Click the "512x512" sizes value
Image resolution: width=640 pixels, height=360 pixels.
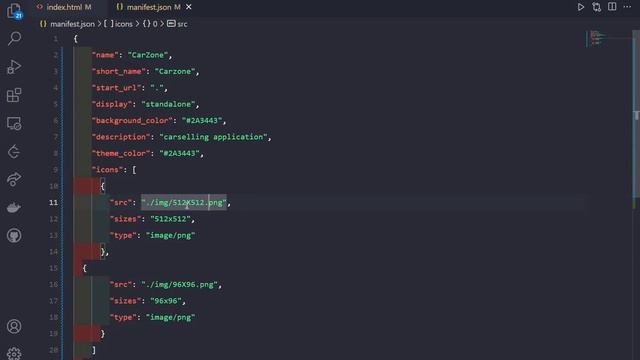pos(170,219)
